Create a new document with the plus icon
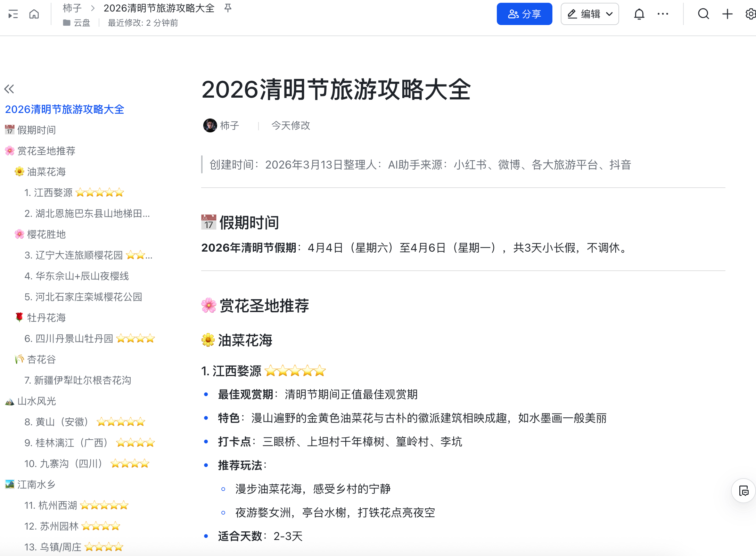The height and width of the screenshot is (556, 756). coord(727,14)
